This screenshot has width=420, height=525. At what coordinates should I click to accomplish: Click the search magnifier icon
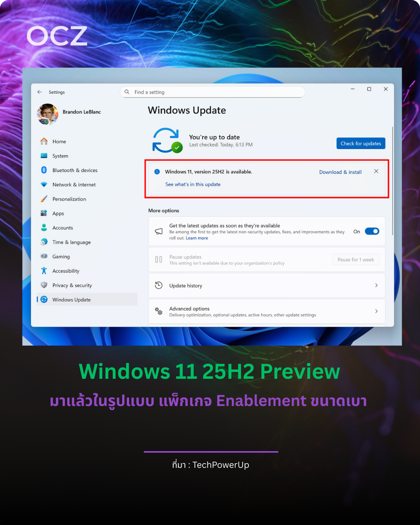click(x=127, y=92)
